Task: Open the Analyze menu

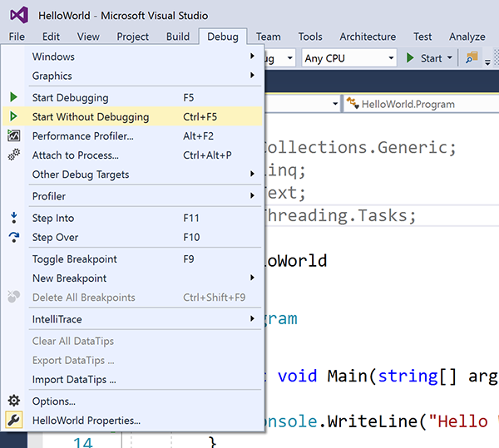Action: pos(467,37)
